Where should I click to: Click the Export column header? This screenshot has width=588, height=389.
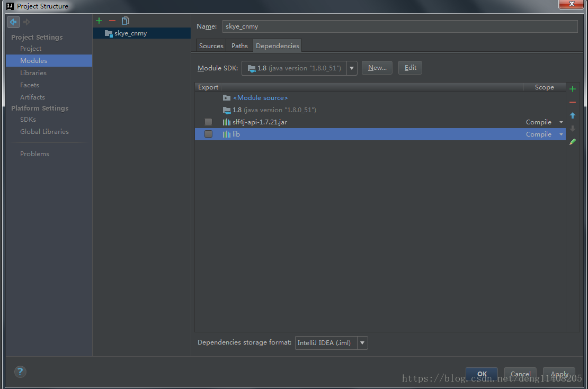(208, 87)
